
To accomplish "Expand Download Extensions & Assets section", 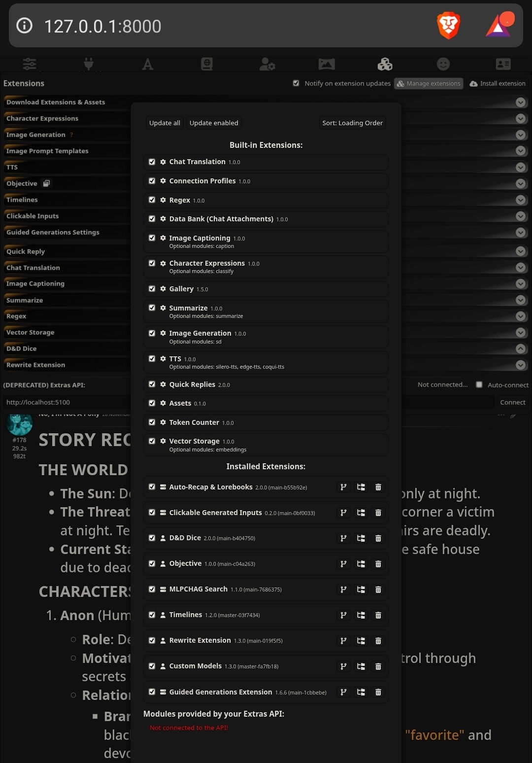I will (x=521, y=102).
